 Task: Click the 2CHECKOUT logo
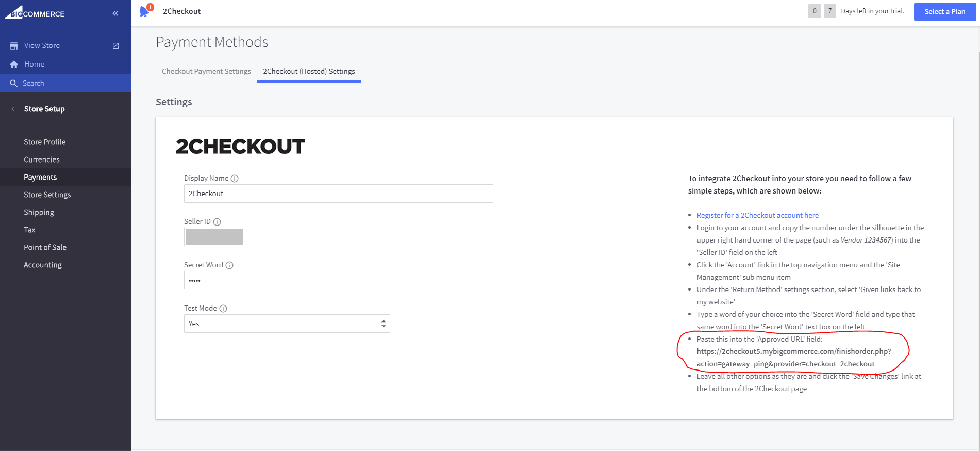tap(240, 147)
